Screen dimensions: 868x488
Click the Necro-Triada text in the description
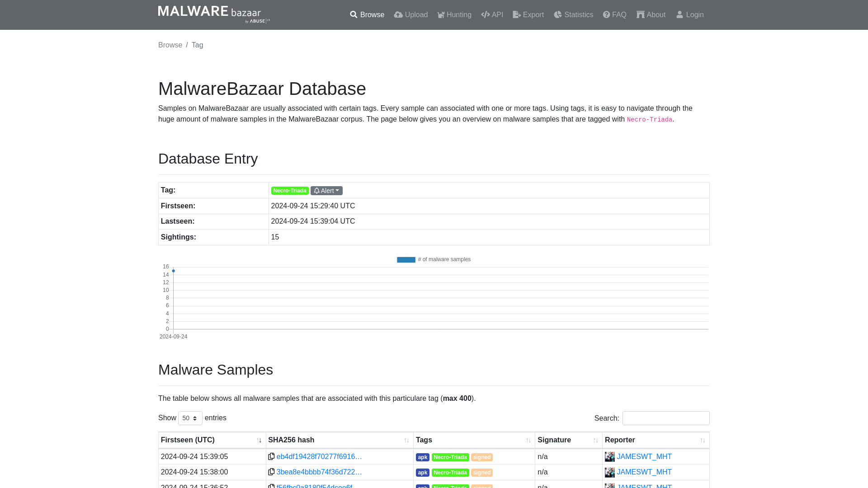pyautogui.click(x=650, y=120)
